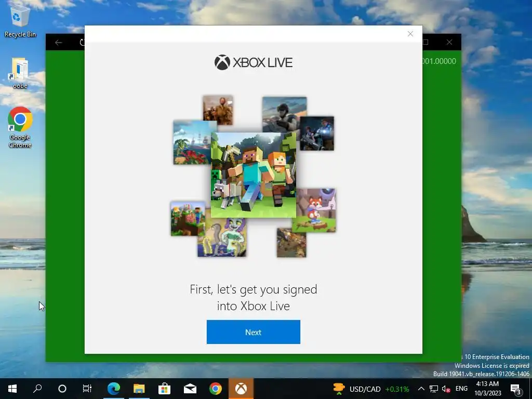The image size is (532, 399).
Task: Open the clock showing 4:13 AM
Action: click(x=487, y=389)
